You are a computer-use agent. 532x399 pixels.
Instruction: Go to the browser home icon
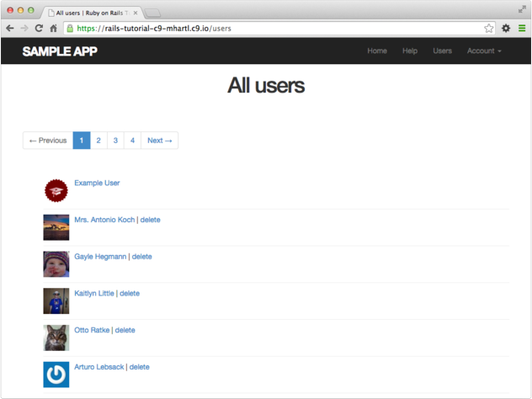click(x=53, y=28)
